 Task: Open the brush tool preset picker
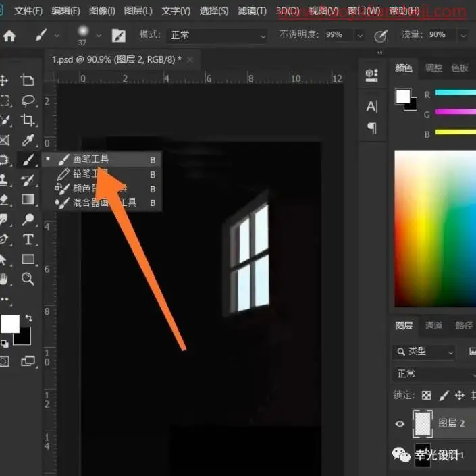coord(56,36)
